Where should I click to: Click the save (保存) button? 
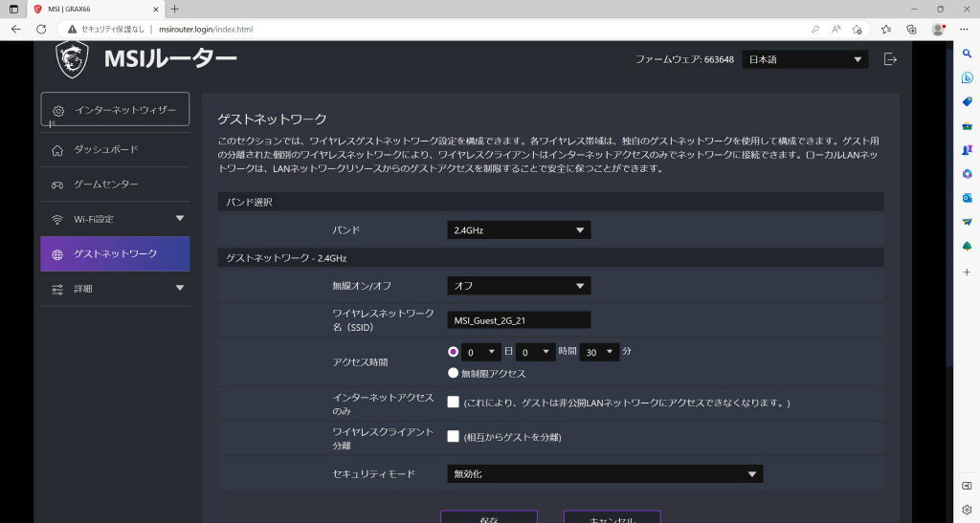click(x=489, y=516)
